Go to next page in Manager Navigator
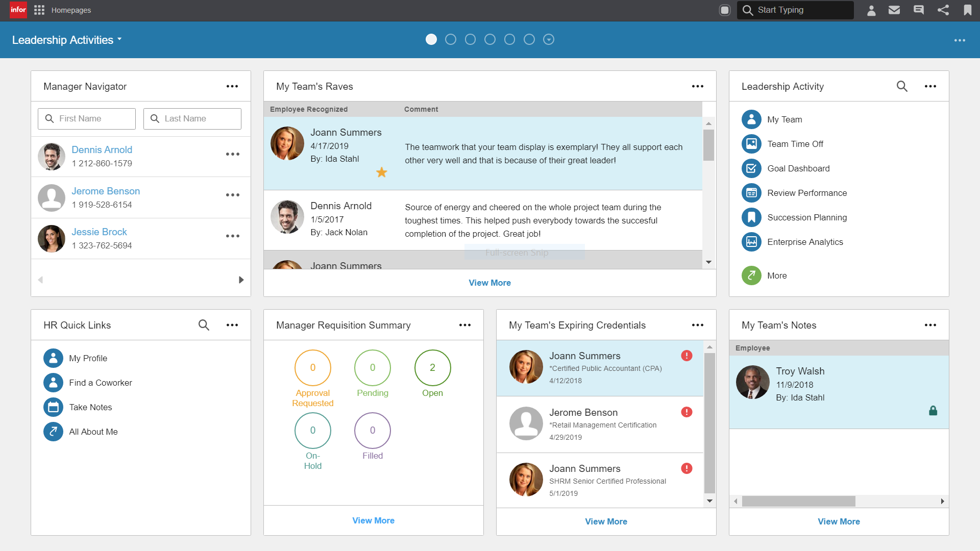Viewport: 980px width, 551px height. 241,280
